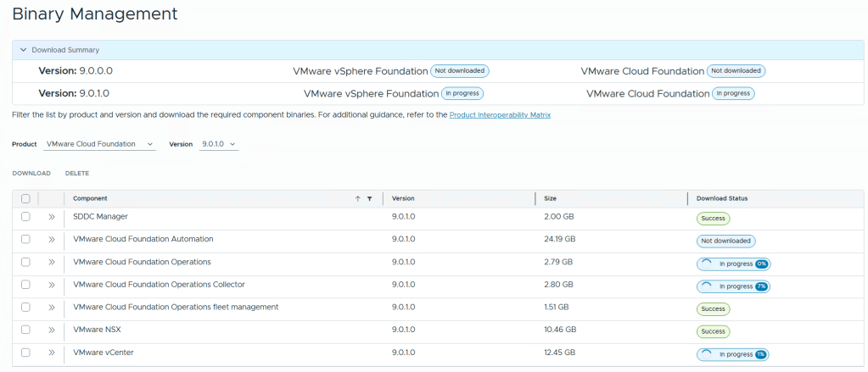This screenshot has height=372, width=868.
Task: Click the Component column sort arrow
Action: pyautogui.click(x=357, y=198)
